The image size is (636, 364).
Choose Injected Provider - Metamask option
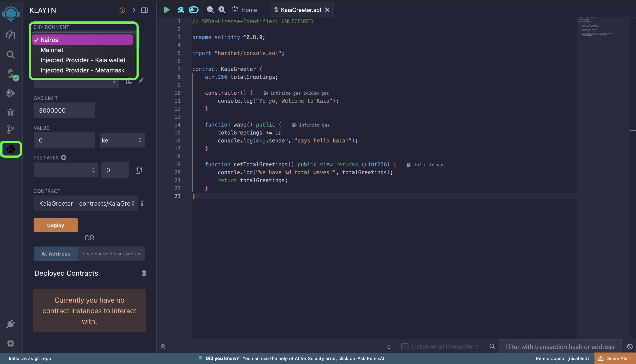82,70
